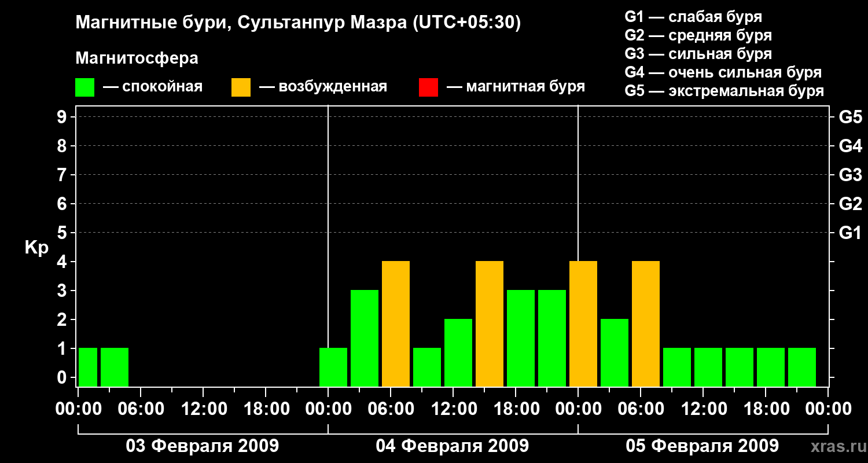Viewport: 868px width, 463px height.
Task: Click the green 'спокойная' legend swatch
Action: pyautogui.click(x=84, y=87)
